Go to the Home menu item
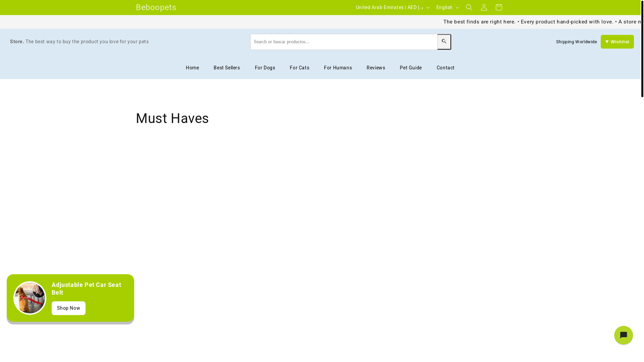Screen dimensions: 644x362 point(192,68)
